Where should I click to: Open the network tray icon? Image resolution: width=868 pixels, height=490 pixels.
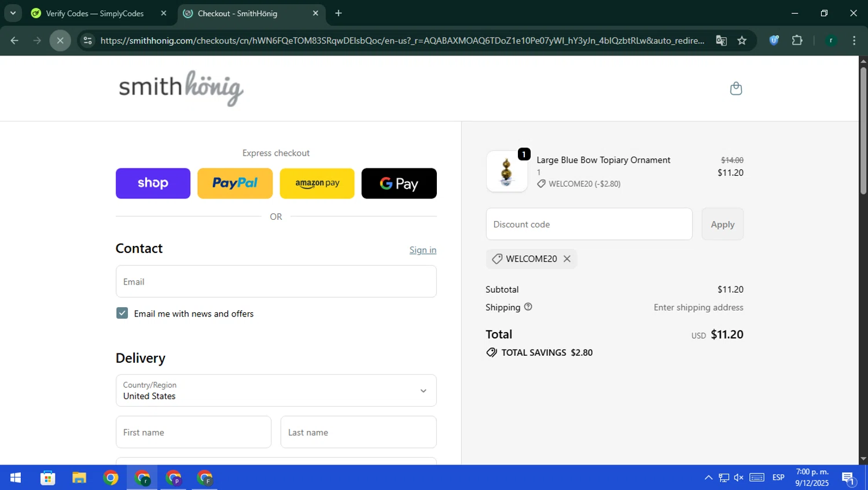(x=724, y=478)
